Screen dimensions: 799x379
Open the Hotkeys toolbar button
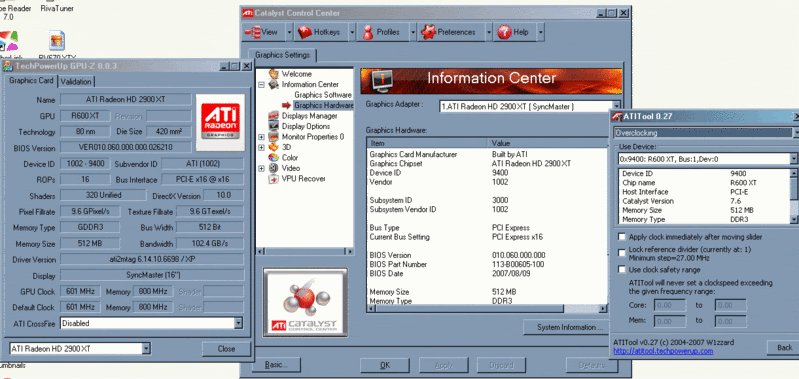[320, 32]
